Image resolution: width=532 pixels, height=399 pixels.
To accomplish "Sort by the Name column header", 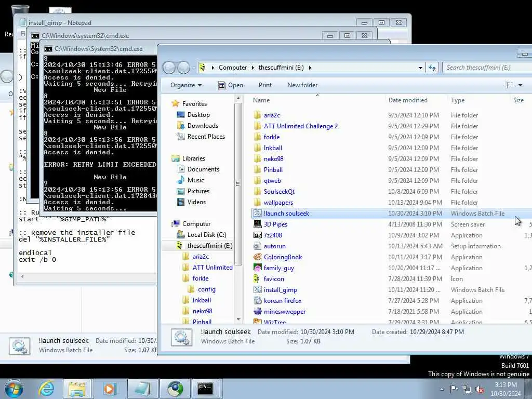I will 317,100.
